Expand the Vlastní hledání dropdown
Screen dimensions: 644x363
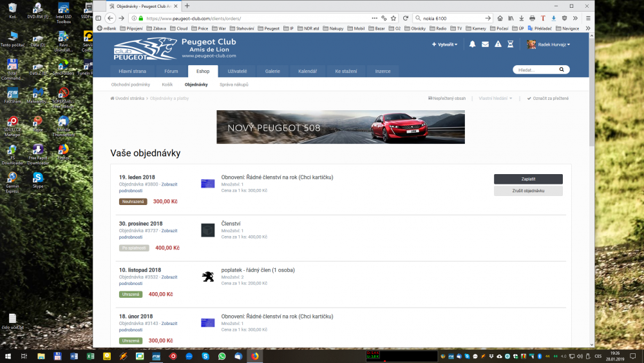pyautogui.click(x=495, y=98)
